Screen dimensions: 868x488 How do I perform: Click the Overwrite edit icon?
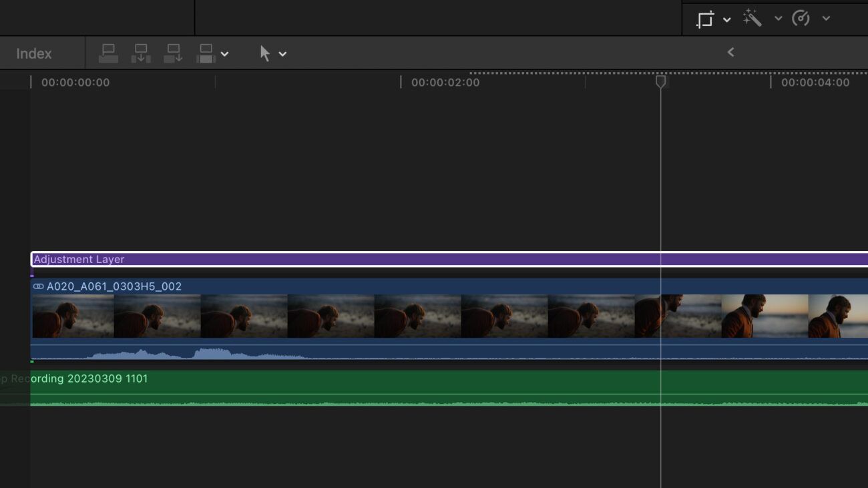pos(206,53)
